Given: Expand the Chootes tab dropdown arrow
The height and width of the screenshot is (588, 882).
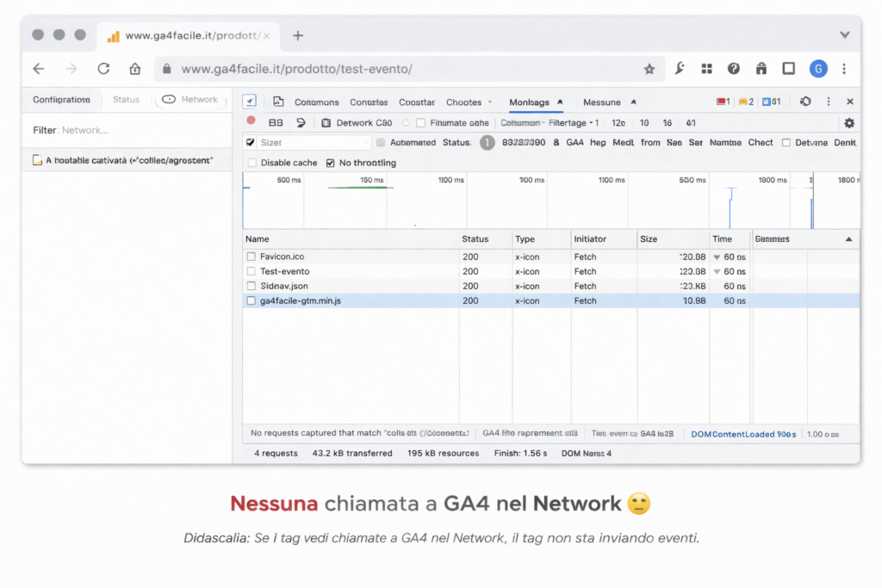Looking at the screenshot, I should coord(489,102).
